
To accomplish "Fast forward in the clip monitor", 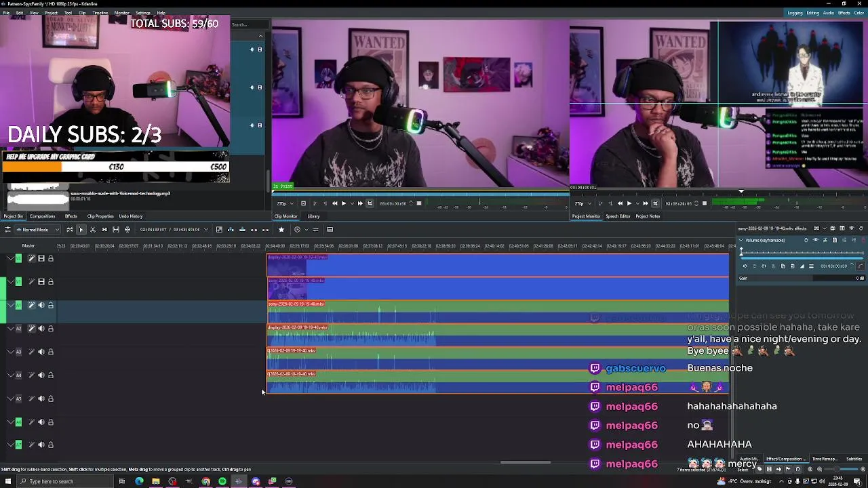I will (360, 203).
